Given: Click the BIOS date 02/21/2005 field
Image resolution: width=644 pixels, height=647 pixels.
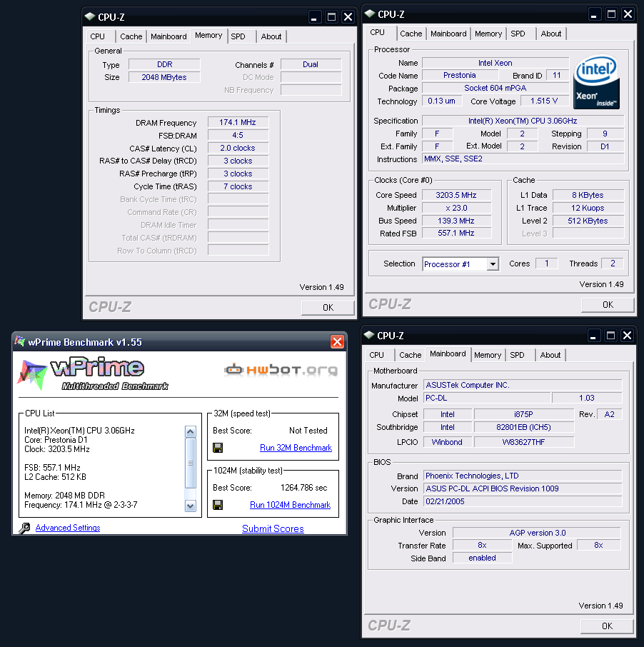Looking at the screenshot, I should click(523, 501).
